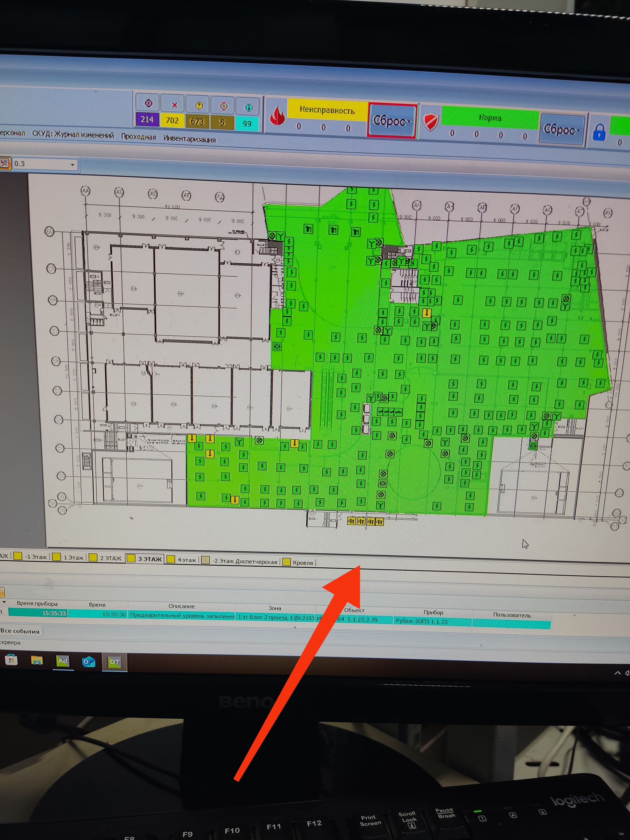Open СКУД: Журнал изменений link

(73, 135)
